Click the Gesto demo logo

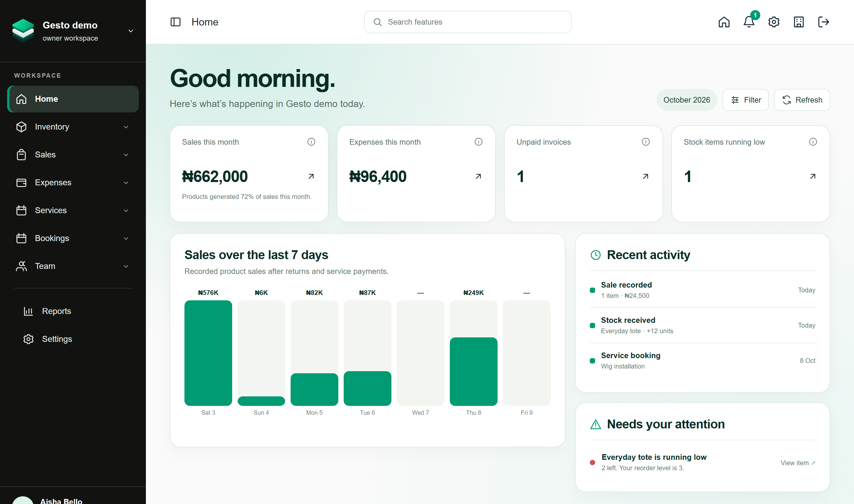(x=23, y=31)
